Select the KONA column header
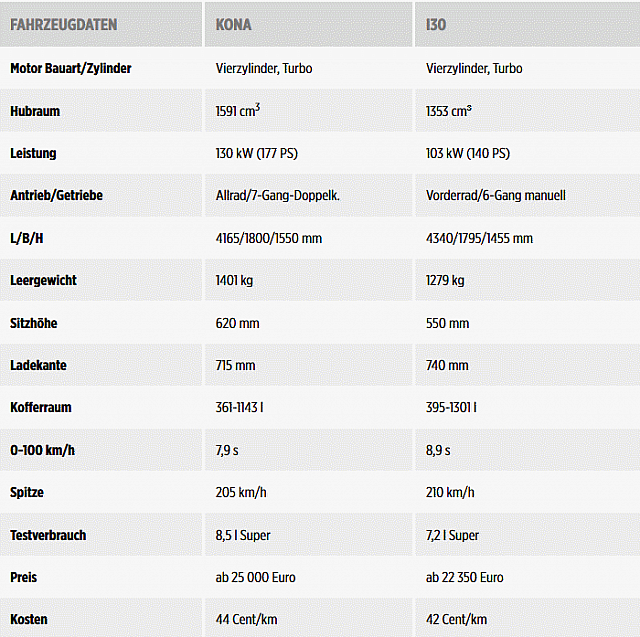This screenshot has width=640, height=637. pyautogui.click(x=233, y=25)
